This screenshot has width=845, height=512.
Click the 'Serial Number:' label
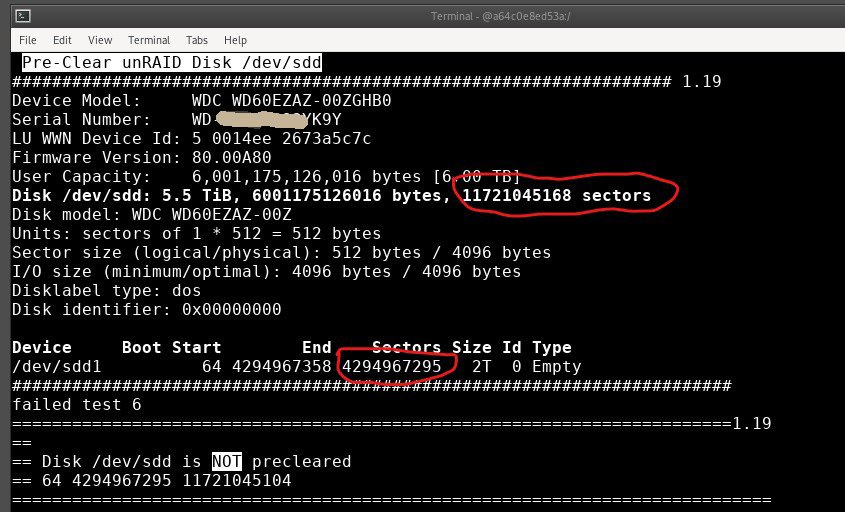81,120
